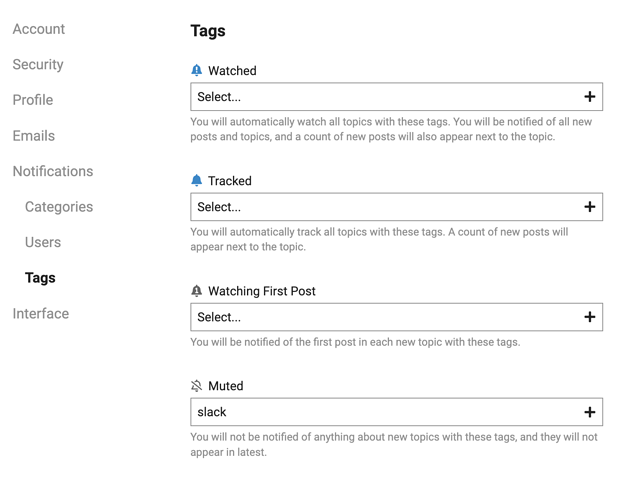
Task: Open the Users notification subsection
Action: tap(43, 242)
